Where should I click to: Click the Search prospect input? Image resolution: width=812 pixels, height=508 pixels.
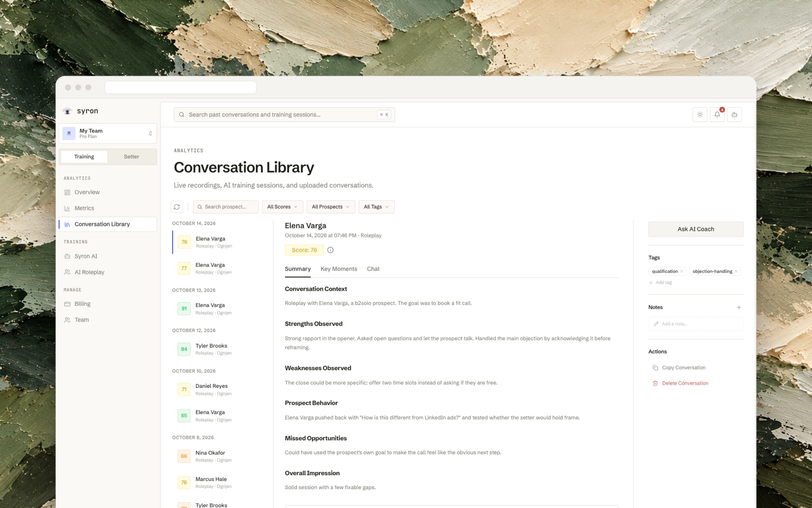[x=226, y=207]
